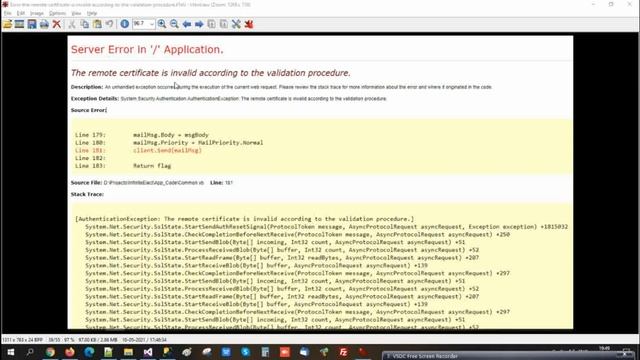Open FileZilla from the taskbar
640x360 pixels.
tap(343, 352)
